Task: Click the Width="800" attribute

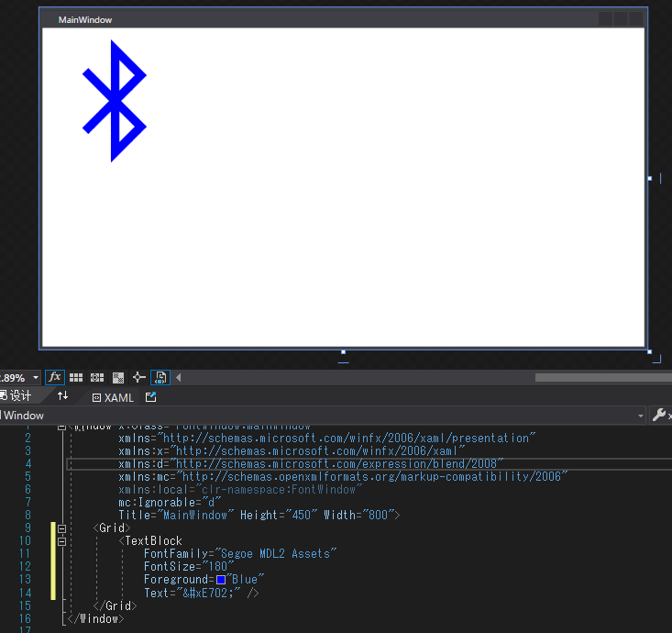Action: pos(358,515)
